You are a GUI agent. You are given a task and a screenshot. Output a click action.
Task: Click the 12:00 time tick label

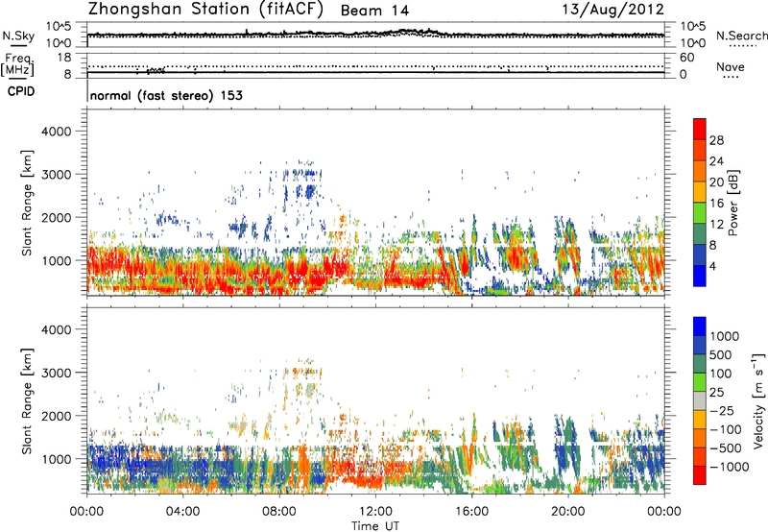[375, 512]
